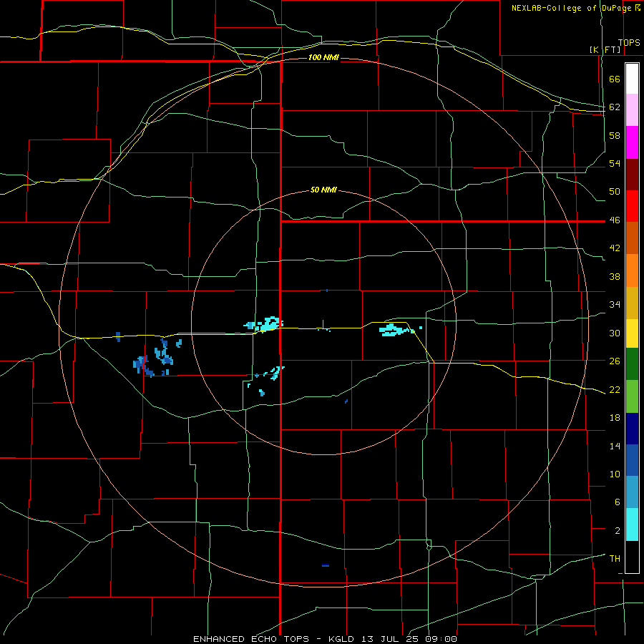Click the 46 value on the legend

tap(615, 220)
